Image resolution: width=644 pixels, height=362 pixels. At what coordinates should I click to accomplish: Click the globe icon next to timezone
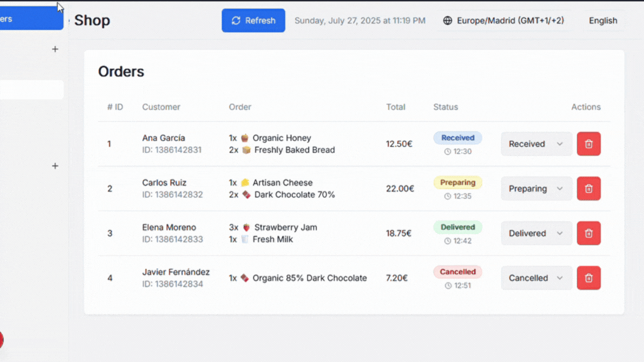tap(448, 21)
